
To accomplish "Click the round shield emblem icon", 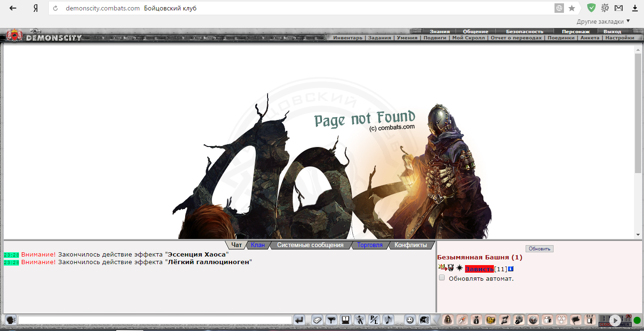I will click(533, 320).
